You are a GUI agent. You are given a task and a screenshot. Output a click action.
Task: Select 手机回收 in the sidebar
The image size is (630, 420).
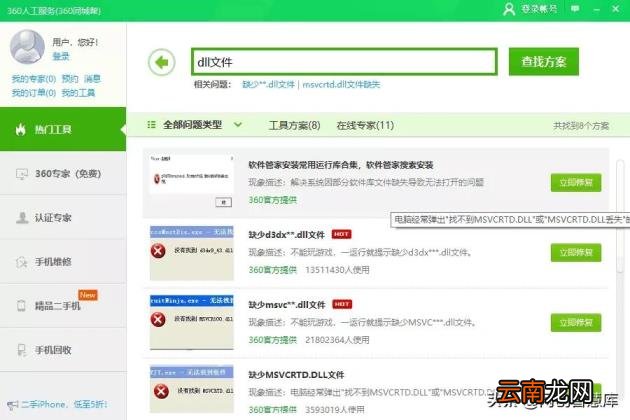coord(63,350)
